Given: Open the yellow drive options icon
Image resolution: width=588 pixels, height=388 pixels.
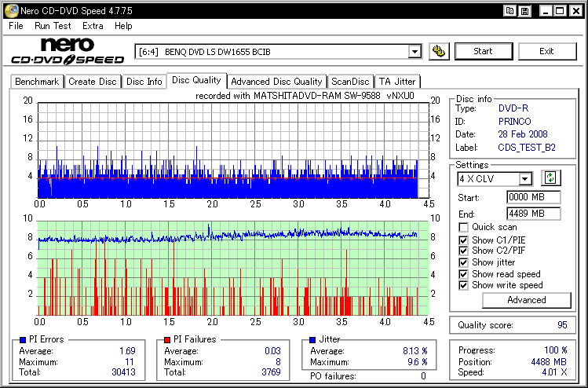Looking at the screenshot, I should pyautogui.click(x=440, y=52).
